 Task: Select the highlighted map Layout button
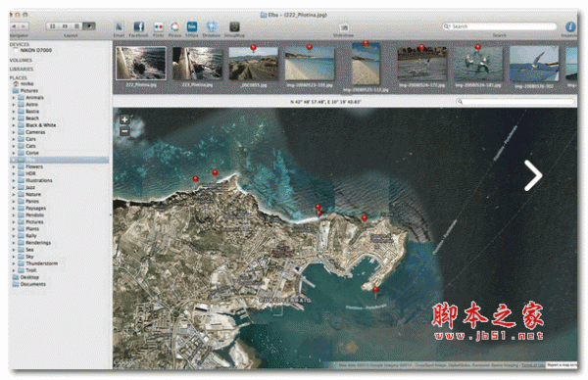(89, 26)
